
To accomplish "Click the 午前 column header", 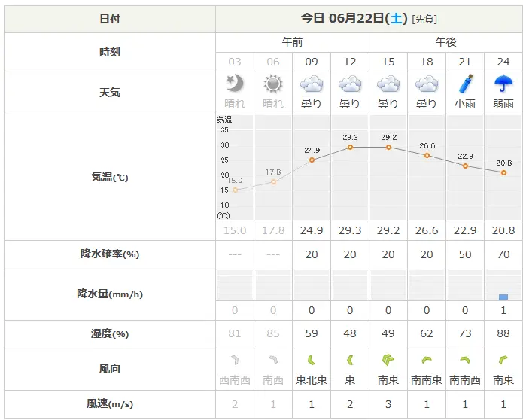I will (292, 42).
